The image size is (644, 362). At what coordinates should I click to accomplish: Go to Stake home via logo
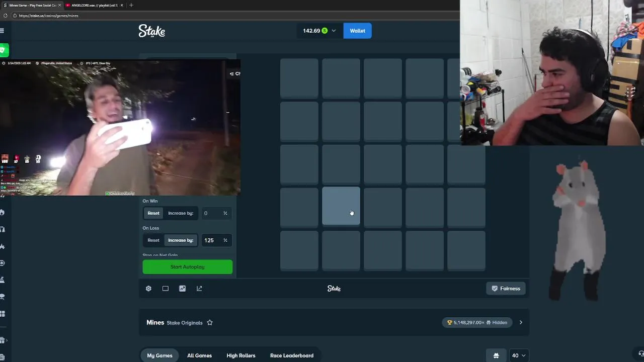pos(152,31)
